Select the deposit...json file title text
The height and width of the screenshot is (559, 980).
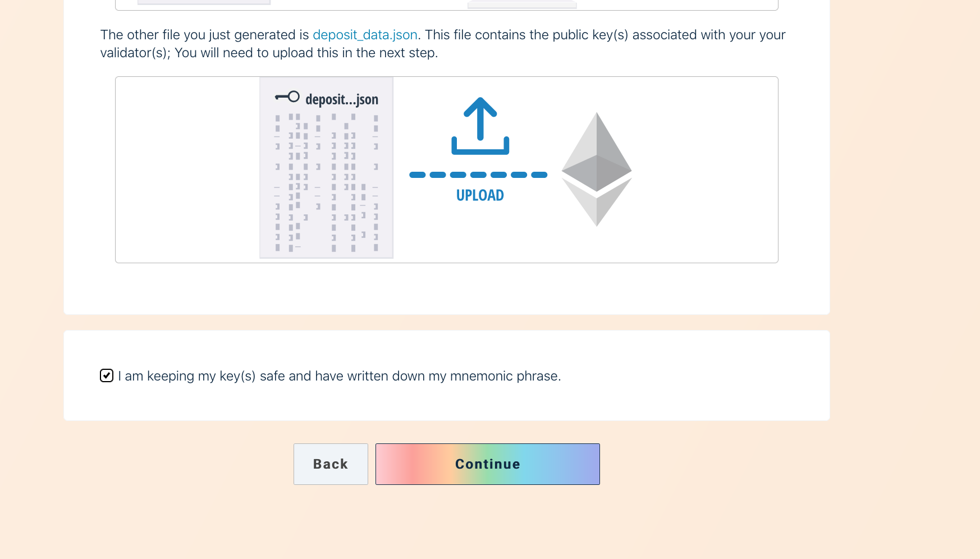(x=342, y=99)
